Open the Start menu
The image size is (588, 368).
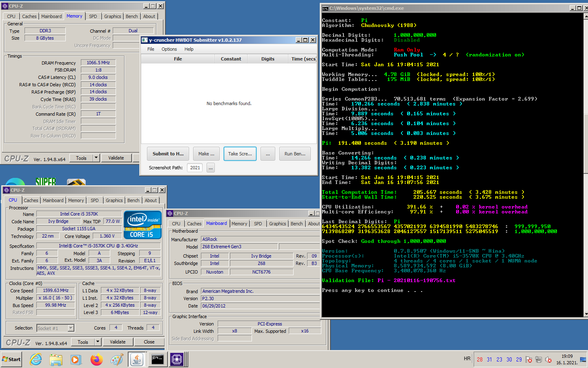[11, 359]
